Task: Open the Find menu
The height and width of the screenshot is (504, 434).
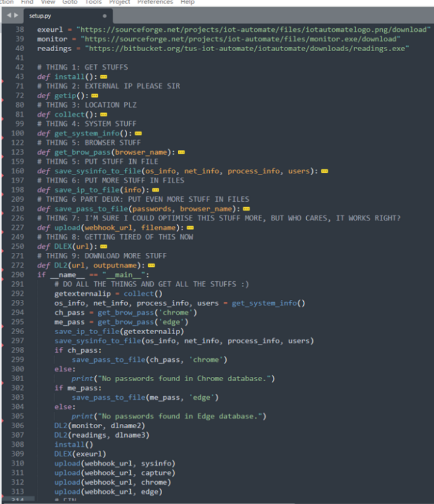Action: click(27, 2)
